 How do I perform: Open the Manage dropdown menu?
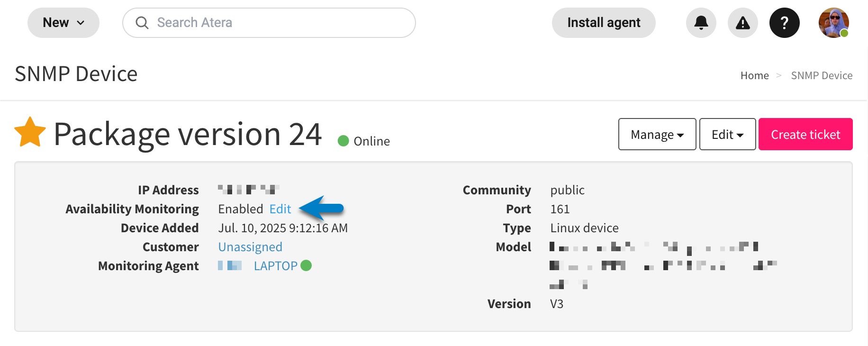(657, 134)
